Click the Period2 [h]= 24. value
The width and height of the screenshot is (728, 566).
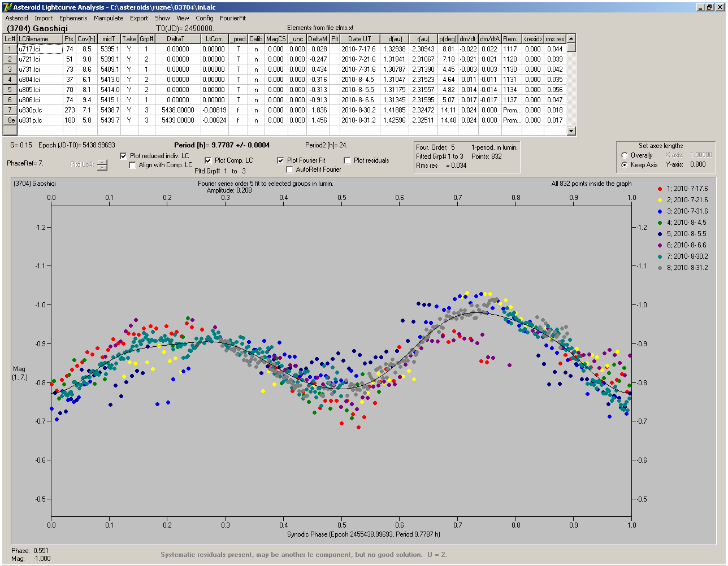pos(326,145)
